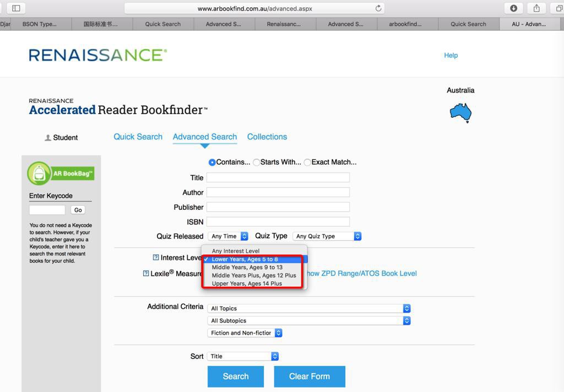Open the Help link

[451, 55]
